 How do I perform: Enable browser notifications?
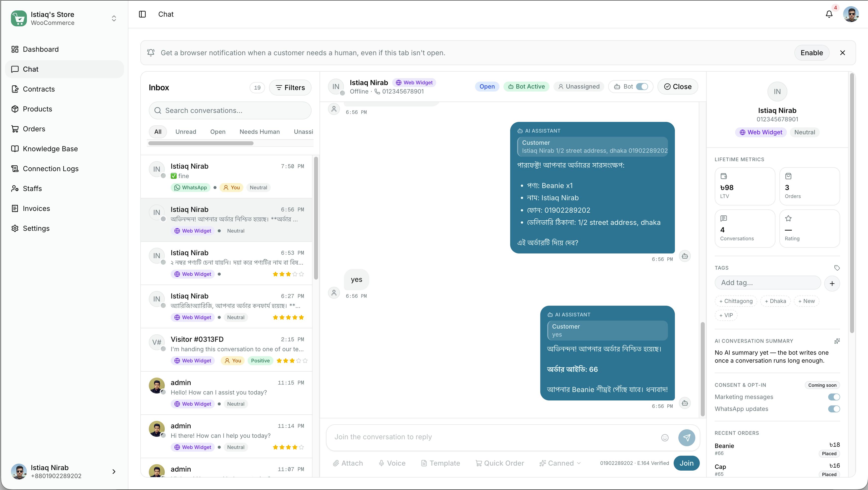812,53
